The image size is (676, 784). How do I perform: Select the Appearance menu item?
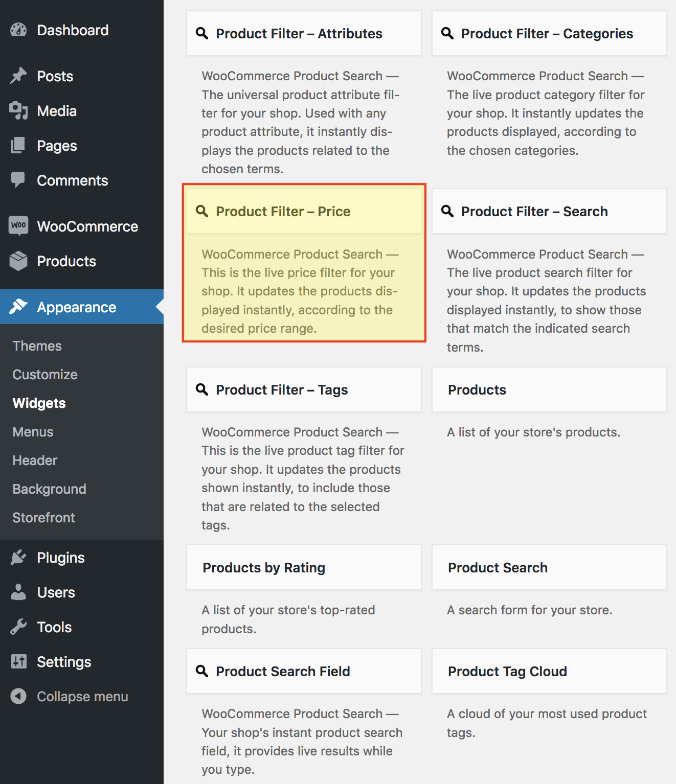tap(82, 307)
